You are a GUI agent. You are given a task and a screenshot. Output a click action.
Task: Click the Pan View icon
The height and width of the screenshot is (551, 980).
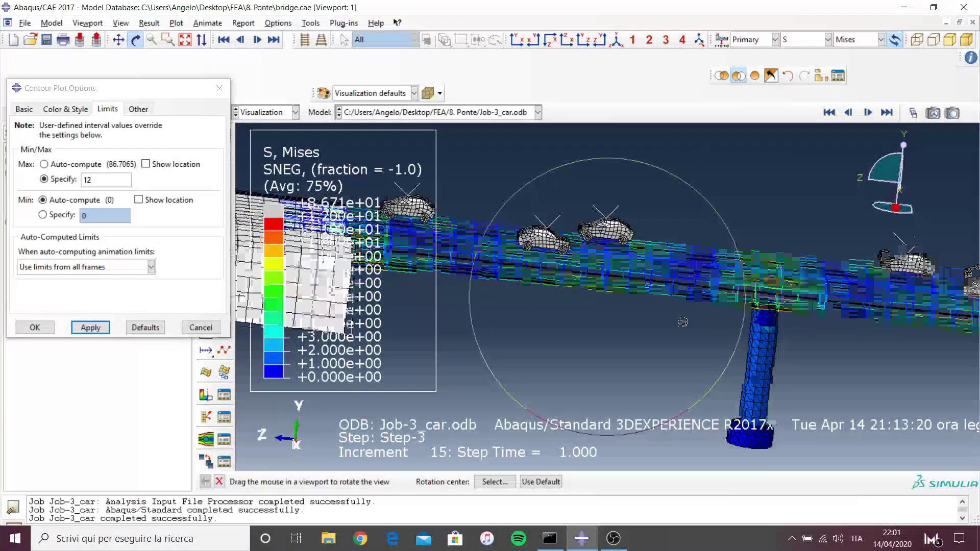click(118, 40)
